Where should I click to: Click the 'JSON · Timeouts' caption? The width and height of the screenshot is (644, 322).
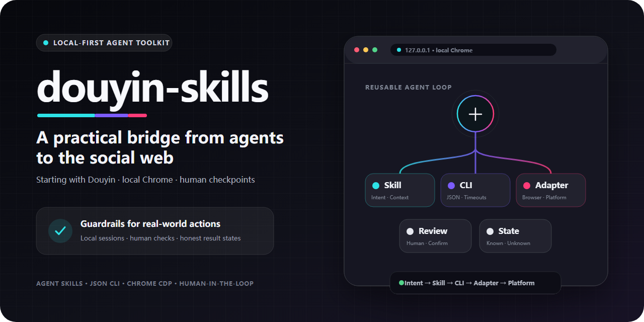[466, 197]
